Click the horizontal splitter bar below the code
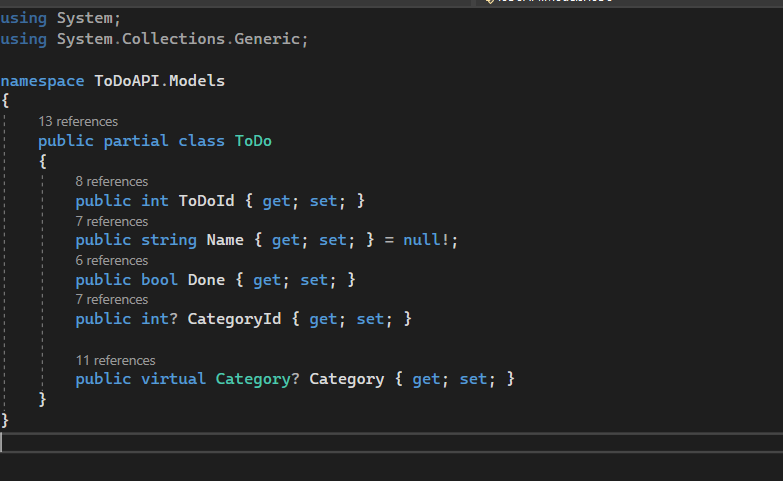Screen dimensions: 783x481 pos(391,435)
